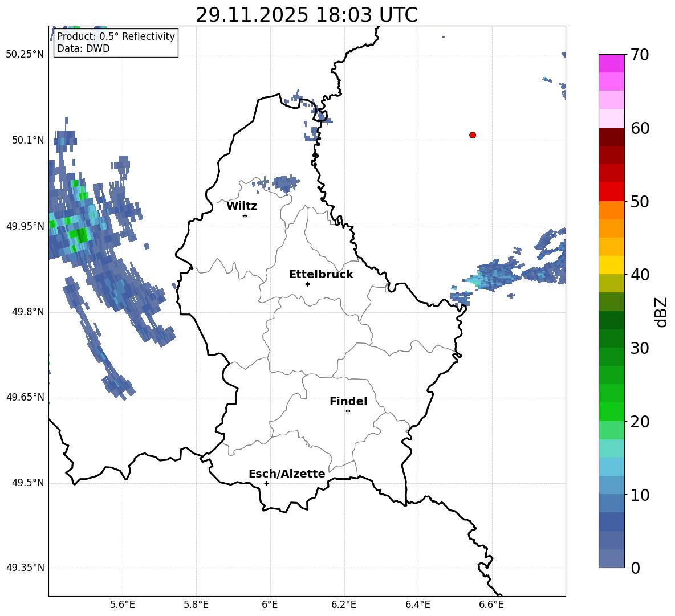The image size is (675, 616).
Task: Click the 49.65°N latitude label
Action: pyautogui.click(x=25, y=397)
